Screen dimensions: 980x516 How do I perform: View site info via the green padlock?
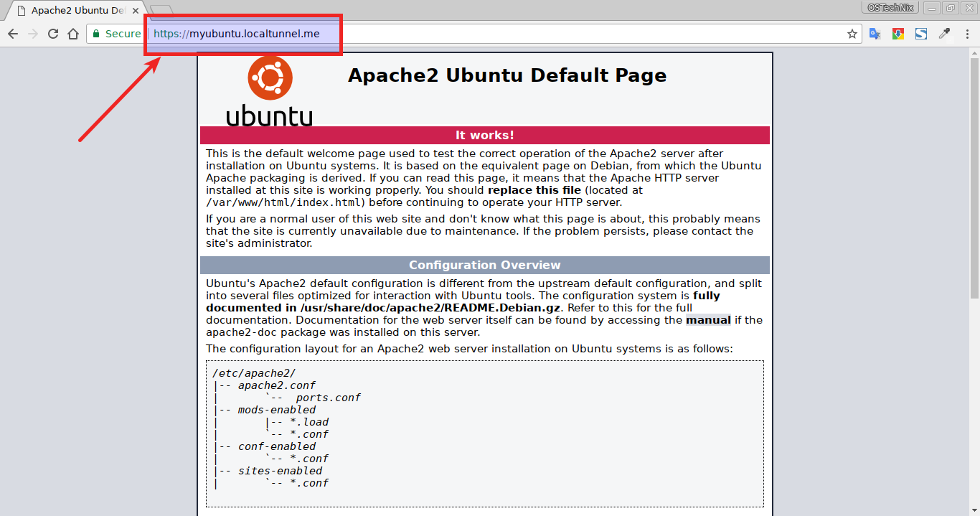tap(97, 34)
